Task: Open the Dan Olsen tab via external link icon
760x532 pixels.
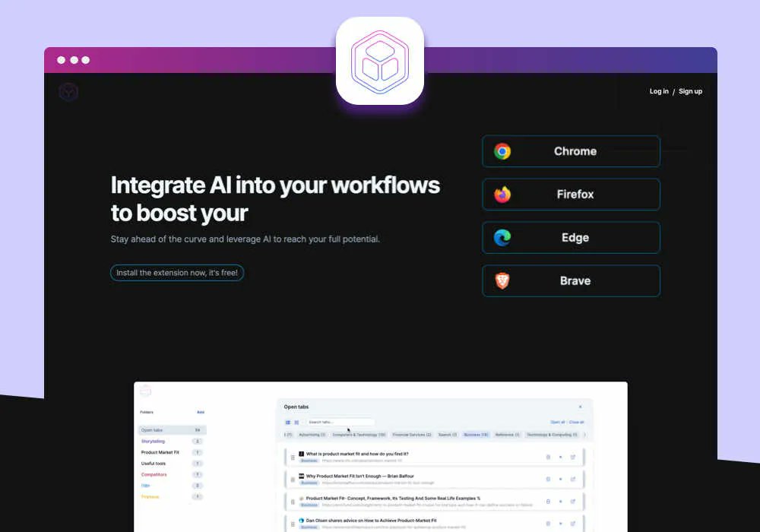Action: pyautogui.click(x=572, y=523)
